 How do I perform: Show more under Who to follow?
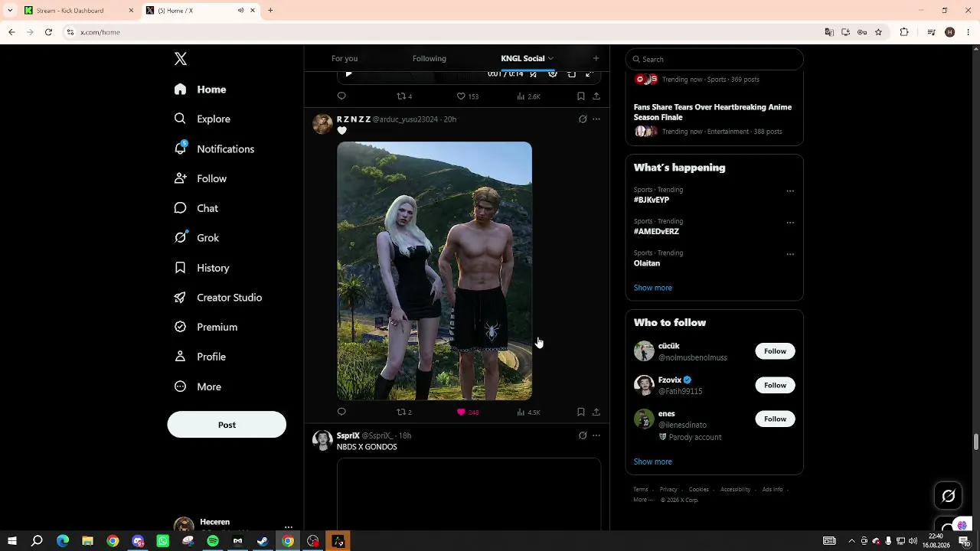(x=653, y=461)
